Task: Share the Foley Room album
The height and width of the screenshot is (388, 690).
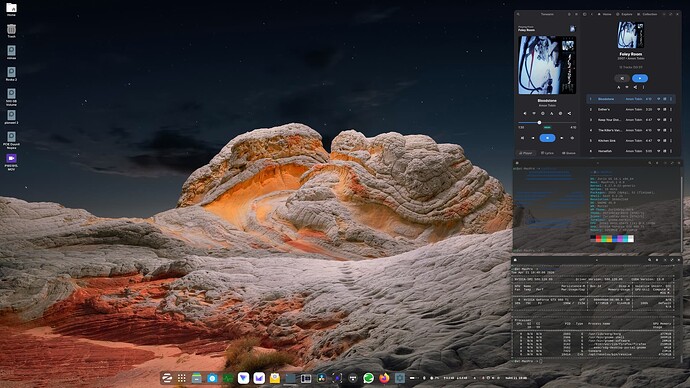Action: point(635,87)
